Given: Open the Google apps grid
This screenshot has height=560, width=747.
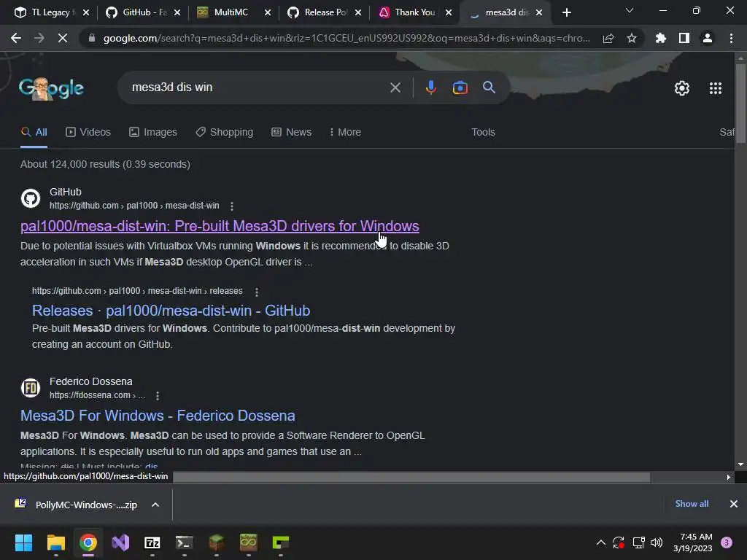Looking at the screenshot, I should click(x=715, y=88).
